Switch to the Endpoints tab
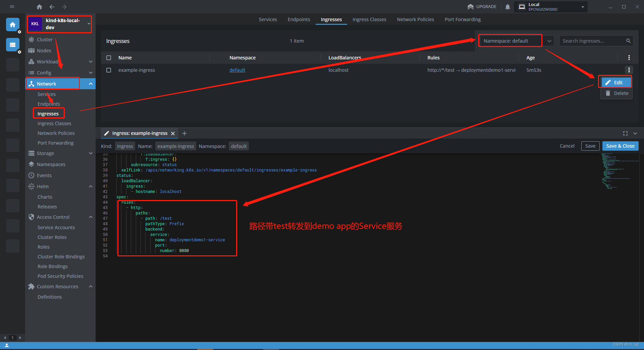Viewport: 644px width, 350px height. pyautogui.click(x=299, y=19)
